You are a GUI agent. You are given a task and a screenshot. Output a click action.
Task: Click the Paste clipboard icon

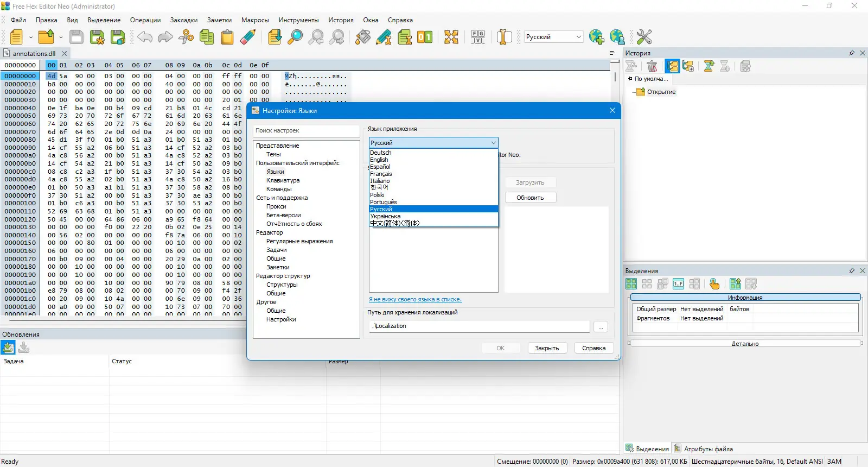click(x=227, y=37)
